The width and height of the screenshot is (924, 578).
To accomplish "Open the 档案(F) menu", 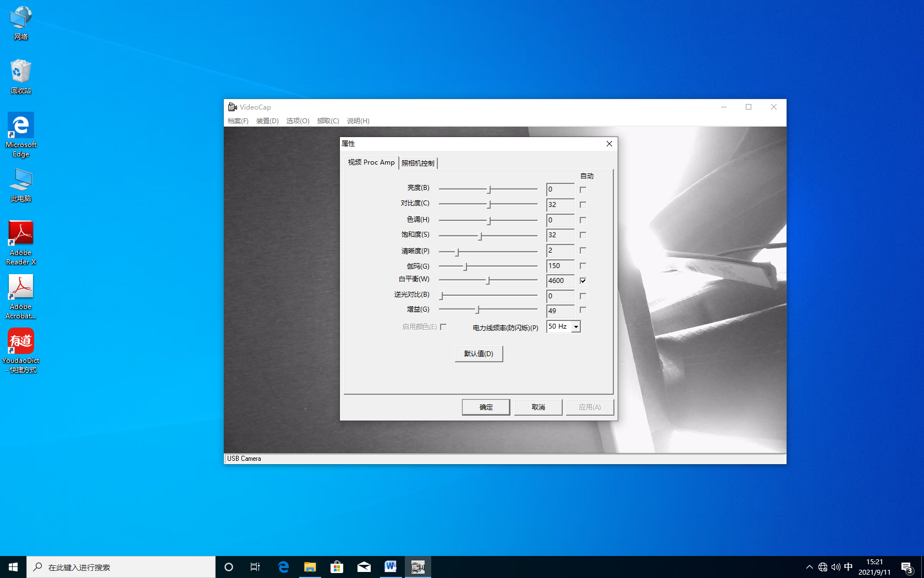I will [x=238, y=121].
